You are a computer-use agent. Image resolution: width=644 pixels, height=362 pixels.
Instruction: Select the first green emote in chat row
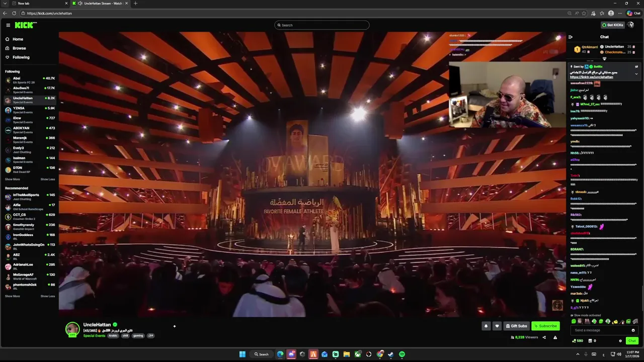pos(574,321)
